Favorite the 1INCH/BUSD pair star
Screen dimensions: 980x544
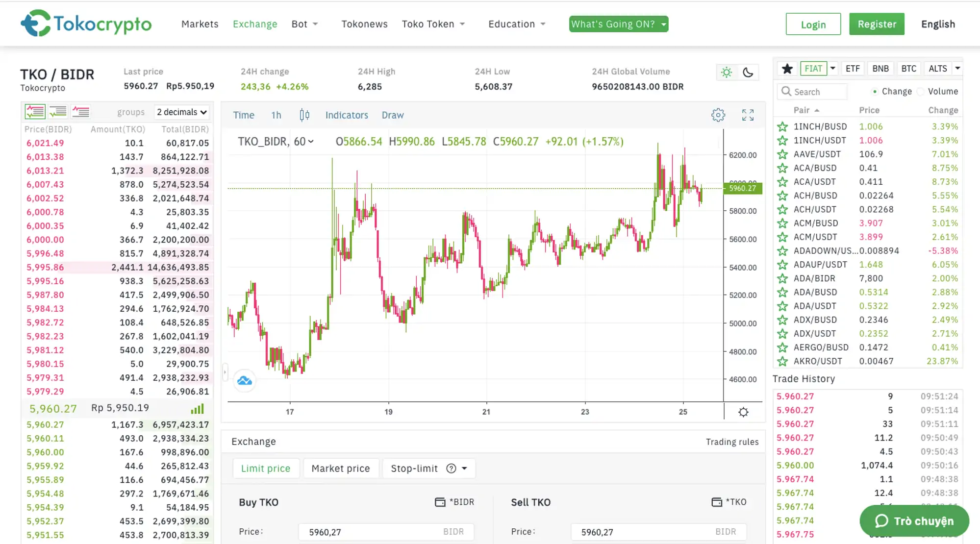tap(782, 126)
